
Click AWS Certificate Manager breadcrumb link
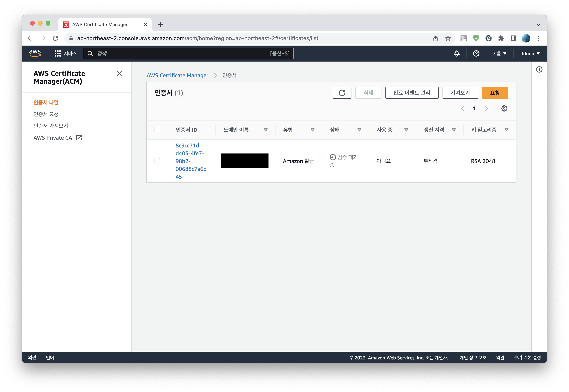pyautogui.click(x=177, y=75)
